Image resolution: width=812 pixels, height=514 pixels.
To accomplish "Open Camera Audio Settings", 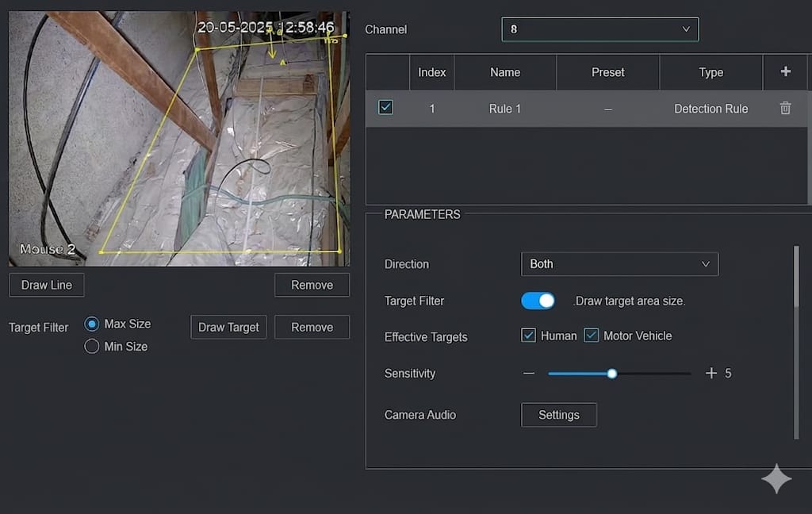I will (x=558, y=414).
